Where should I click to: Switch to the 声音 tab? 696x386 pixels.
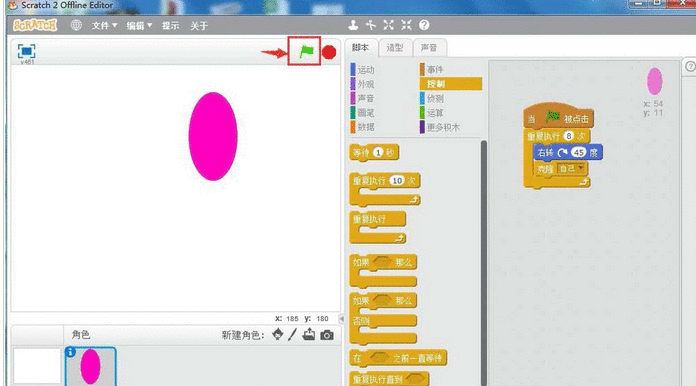429,47
